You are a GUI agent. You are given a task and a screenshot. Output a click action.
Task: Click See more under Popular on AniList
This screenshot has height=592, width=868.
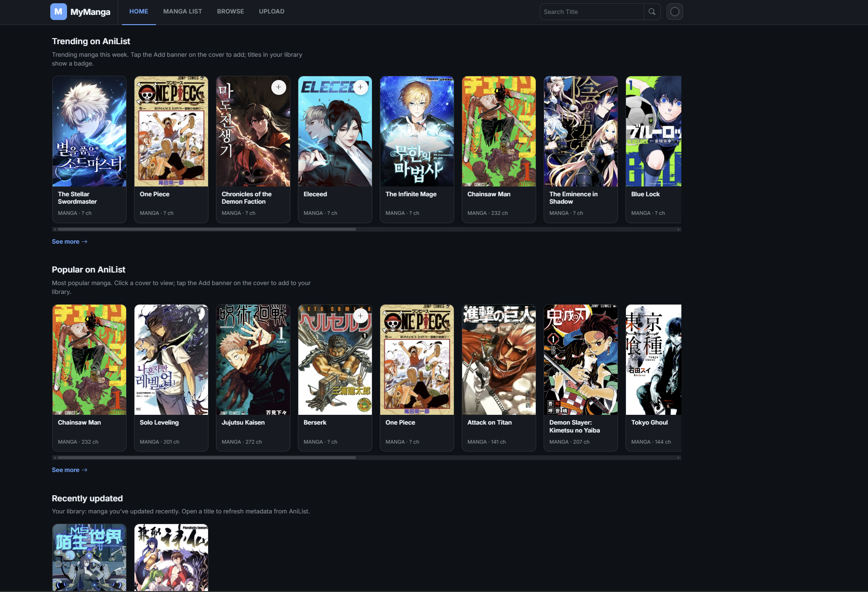[69, 470]
